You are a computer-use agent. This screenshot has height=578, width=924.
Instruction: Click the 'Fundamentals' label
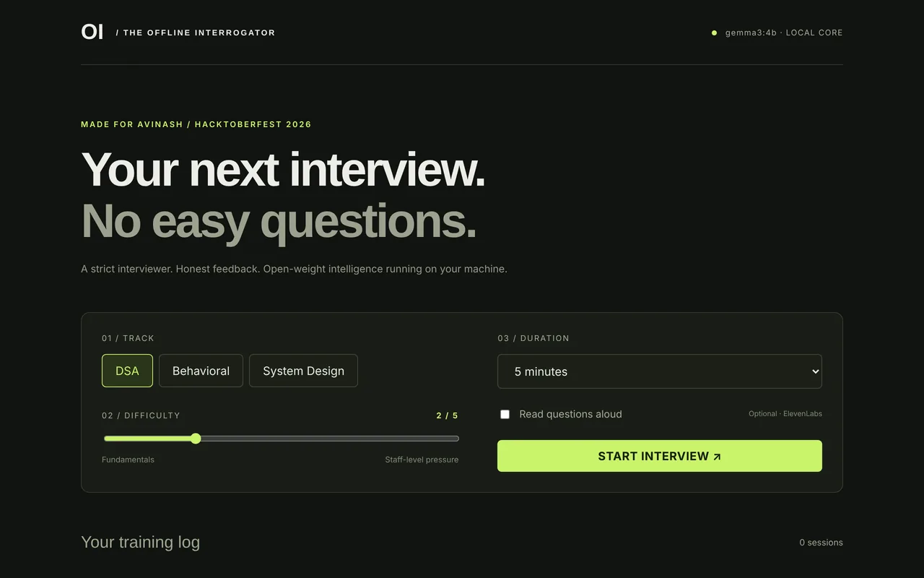point(128,460)
